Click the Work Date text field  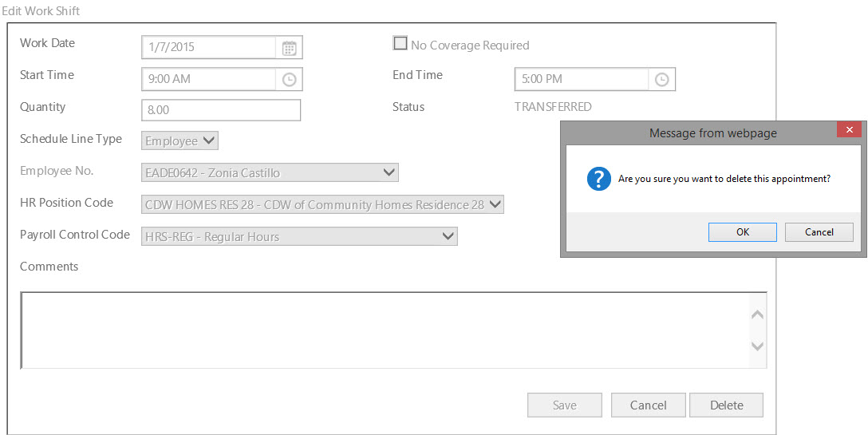click(x=209, y=48)
